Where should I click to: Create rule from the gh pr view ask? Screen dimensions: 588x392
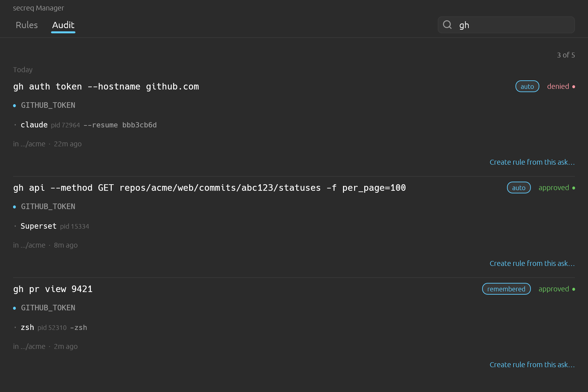point(532,365)
